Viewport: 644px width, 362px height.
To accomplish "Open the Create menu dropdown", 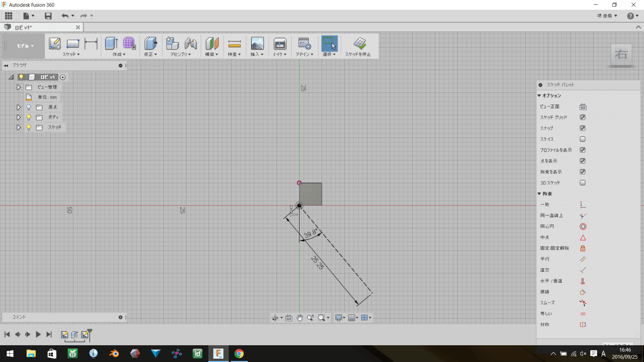I will (x=119, y=54).
